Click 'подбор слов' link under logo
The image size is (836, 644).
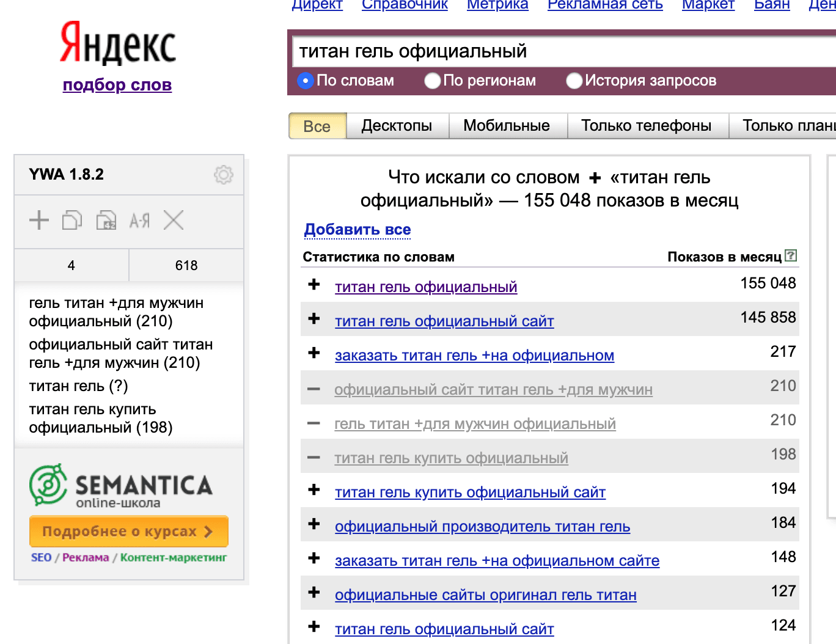pos(117,85)
